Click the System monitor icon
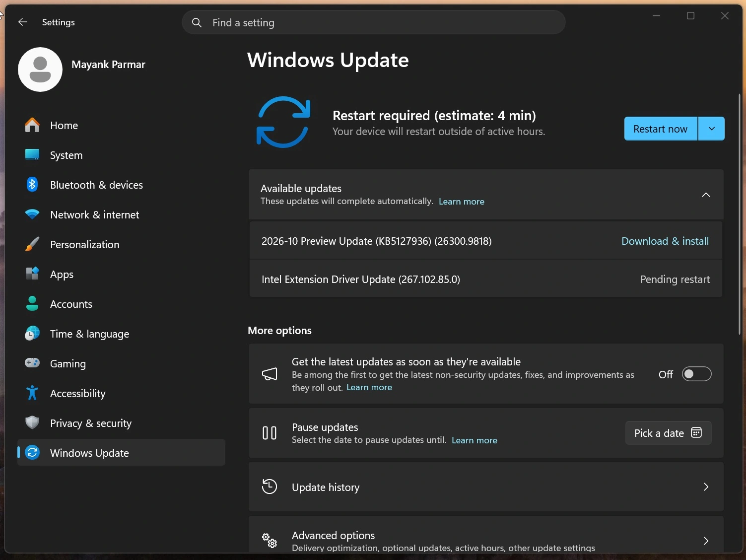 tap(32, 155)
